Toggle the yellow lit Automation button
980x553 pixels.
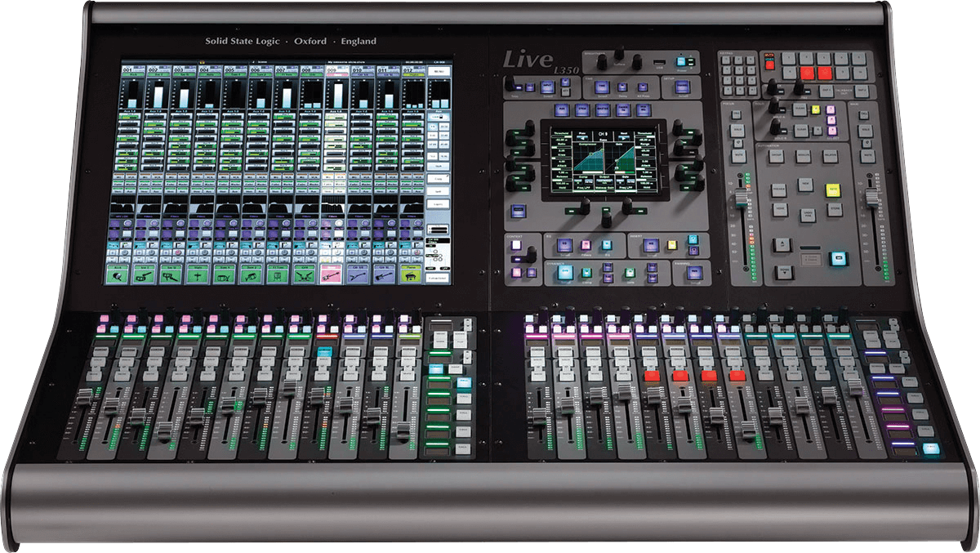(x=833, y=189)
